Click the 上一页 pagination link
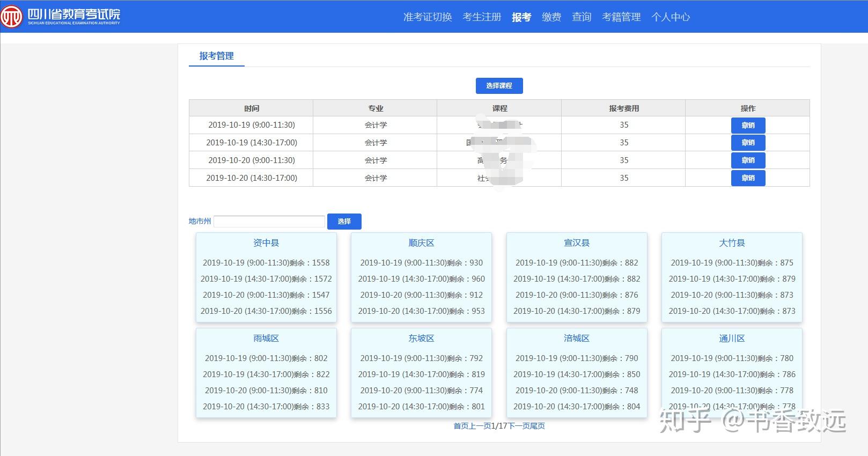Image resolution: width=868 pixels, height=456 pixels. click(480, 426)
